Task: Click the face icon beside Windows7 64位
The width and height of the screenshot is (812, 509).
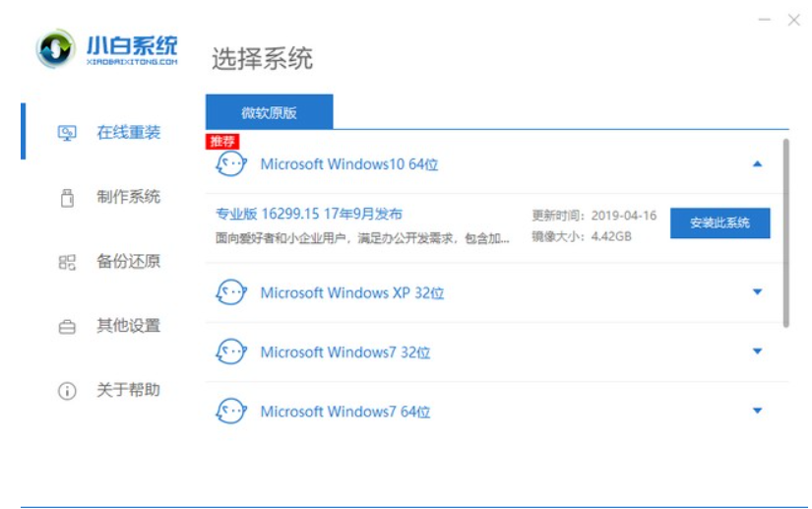Action: 231,412
